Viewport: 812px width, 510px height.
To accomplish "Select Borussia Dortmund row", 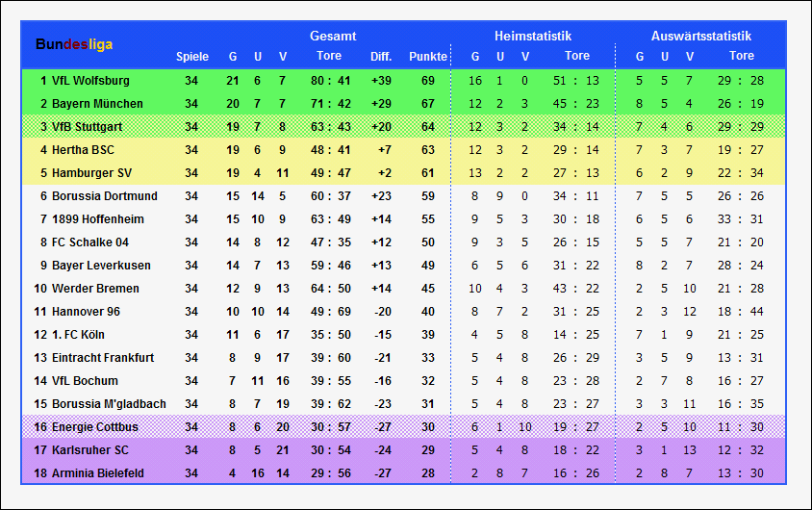I will click(x=403, y=196).
